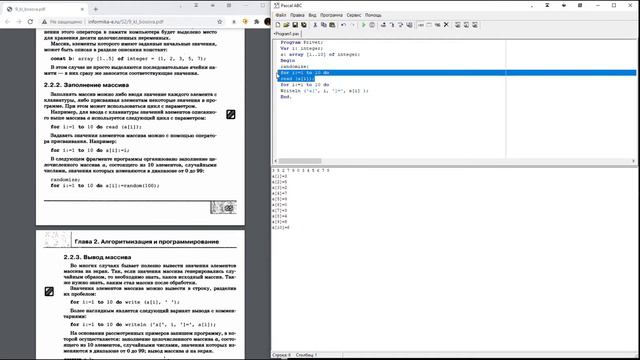Click the PDF heading '2.2.3. Вывод массива'

tap(97, 257)
